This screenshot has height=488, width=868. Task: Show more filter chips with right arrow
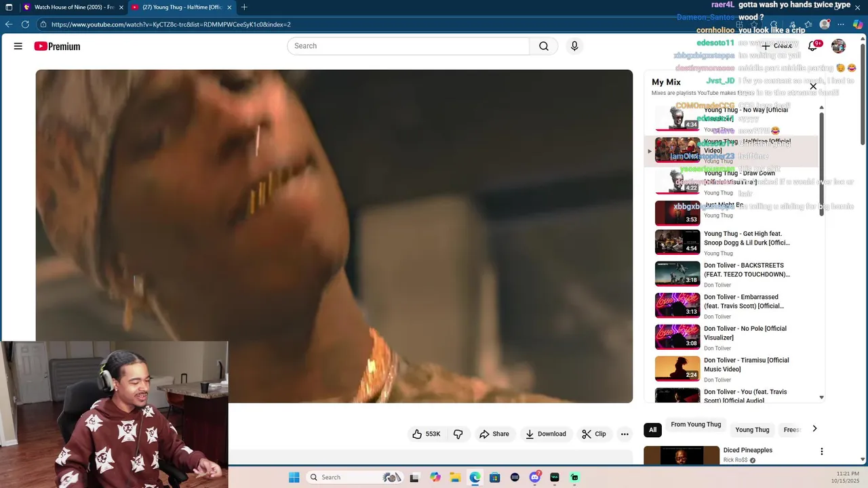point(814,428)
